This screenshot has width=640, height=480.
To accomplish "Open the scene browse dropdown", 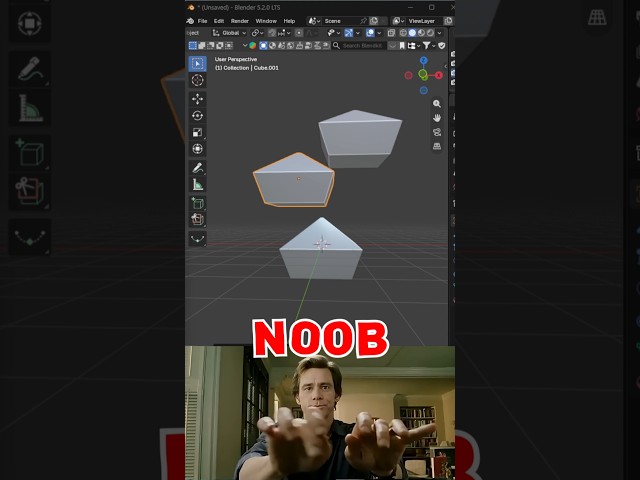I will 314,21.
